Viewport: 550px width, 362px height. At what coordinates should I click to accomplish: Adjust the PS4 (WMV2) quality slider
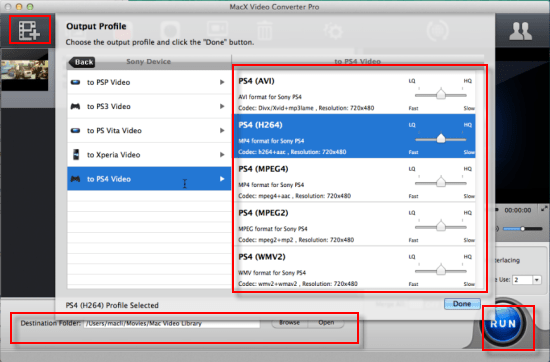pyautogui.click(x=441, y=271)
